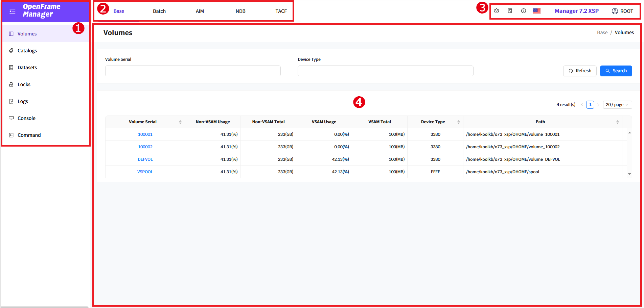Open the DEFVOL volume link
Viewport: 644px width, 308px height.
point(145,159)
